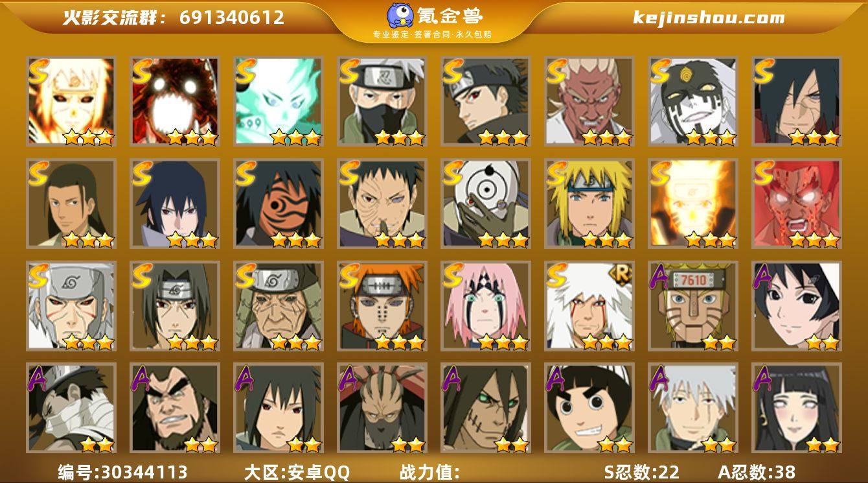Choose the orange spiral mask Tobi portrait
The height and width of the screenshot is (483, 868).
278,204
